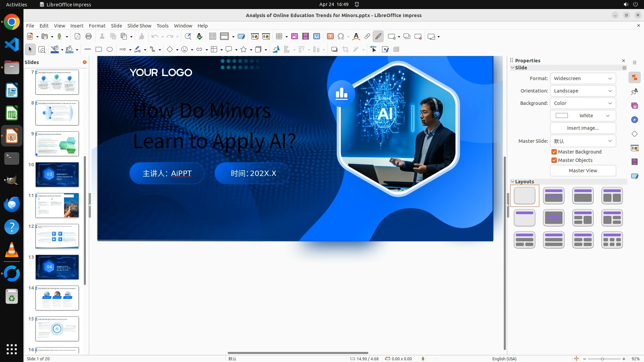Click the Insert Special Character icon

click(341, 37)
